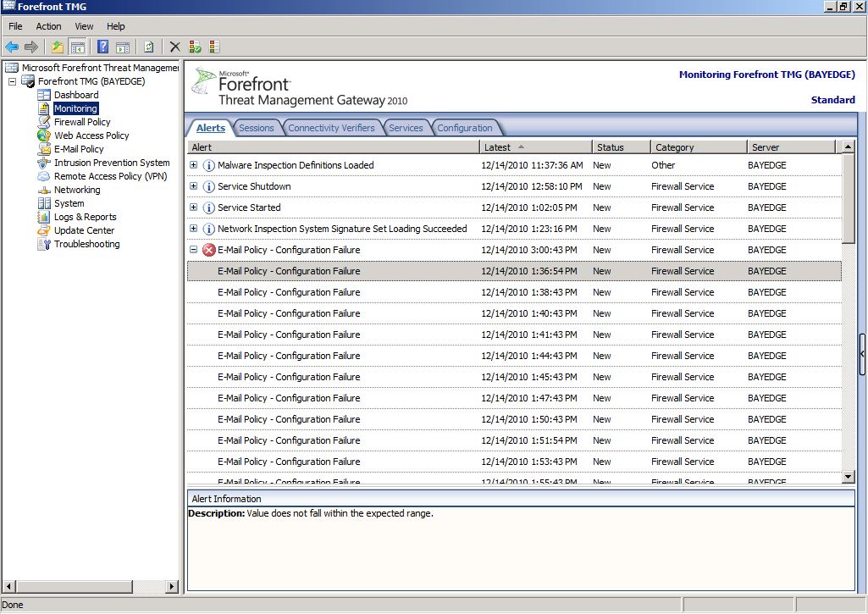Click info icon of Malware Inspection alert
868x614 pixels.
coord(208,165)
